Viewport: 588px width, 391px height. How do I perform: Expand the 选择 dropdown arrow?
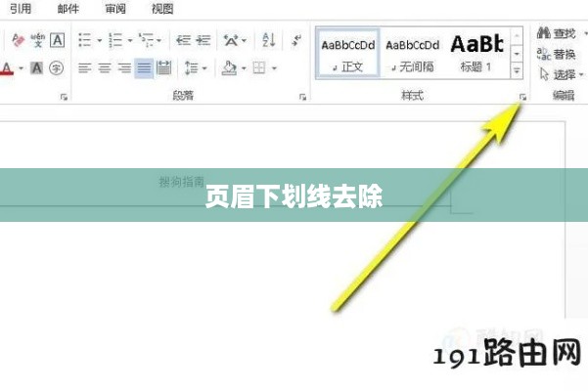pyautogui.click(x=581, y=74)
